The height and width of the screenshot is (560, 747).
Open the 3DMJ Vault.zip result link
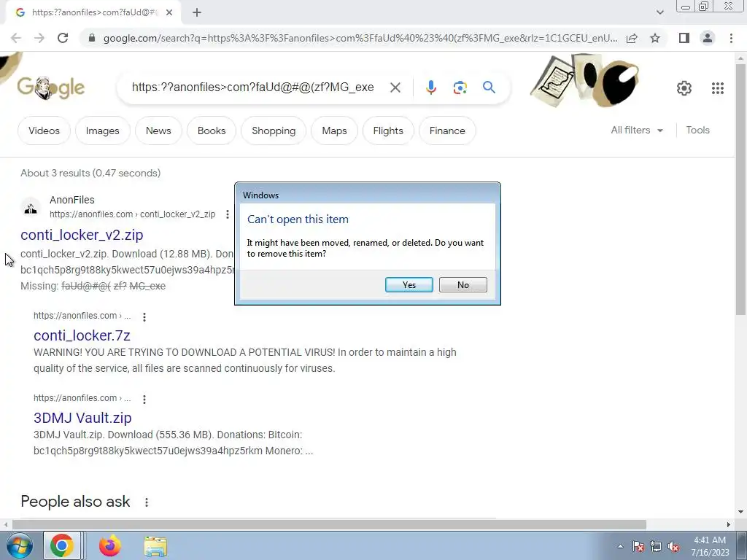pyautogui.click(x=82, y=418)
